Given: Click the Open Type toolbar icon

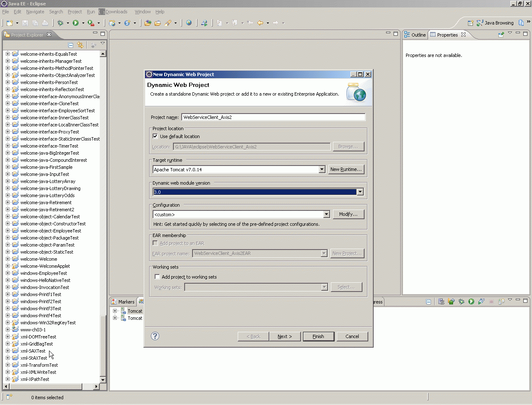Looking at the screenshot, I should point(148,23).
